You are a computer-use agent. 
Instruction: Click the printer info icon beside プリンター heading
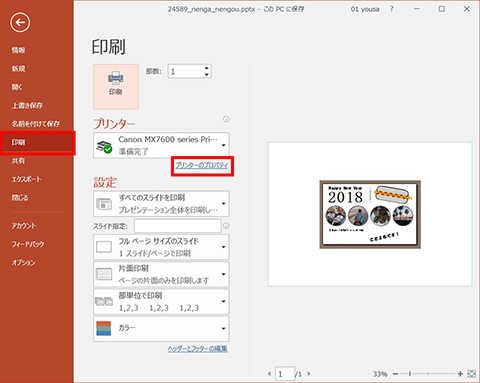tap(226, 119)
